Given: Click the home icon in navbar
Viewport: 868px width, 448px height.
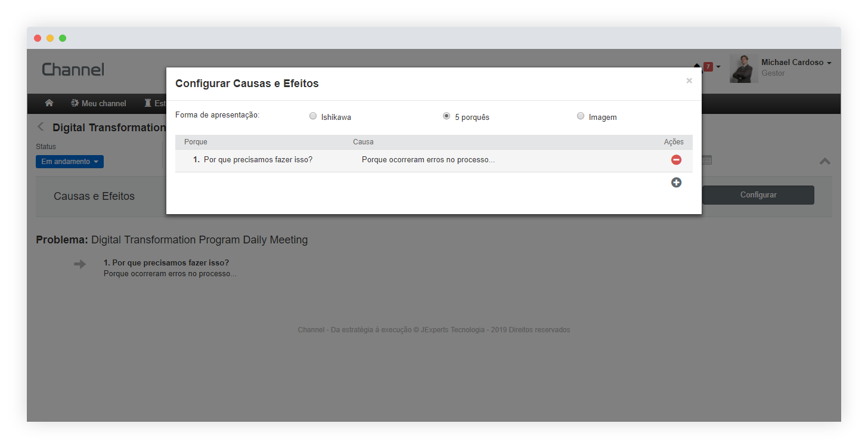Looking at the screenshot, I should tap(49, 103).
